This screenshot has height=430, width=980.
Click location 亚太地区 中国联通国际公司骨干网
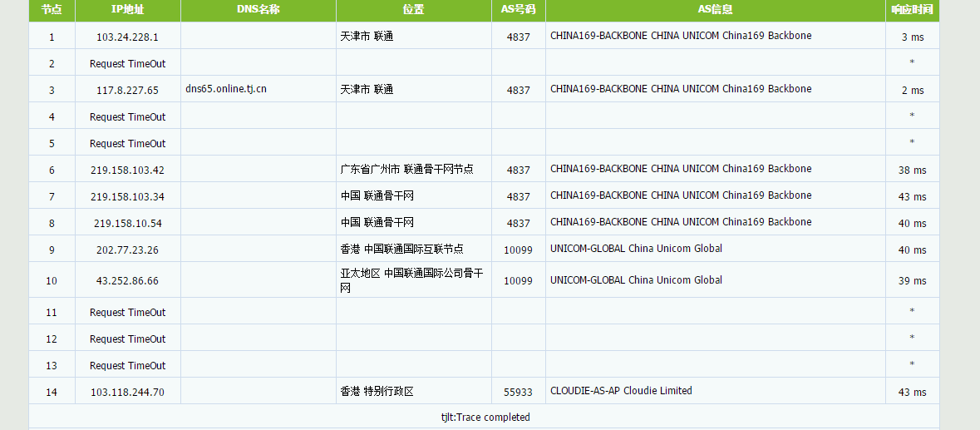coord(412,280)
